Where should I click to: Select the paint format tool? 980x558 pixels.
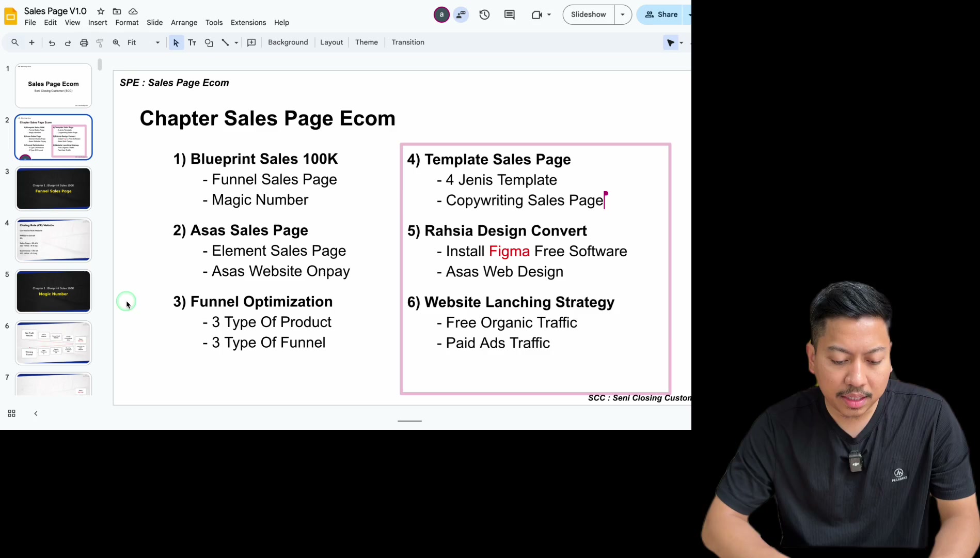point(100,43)
